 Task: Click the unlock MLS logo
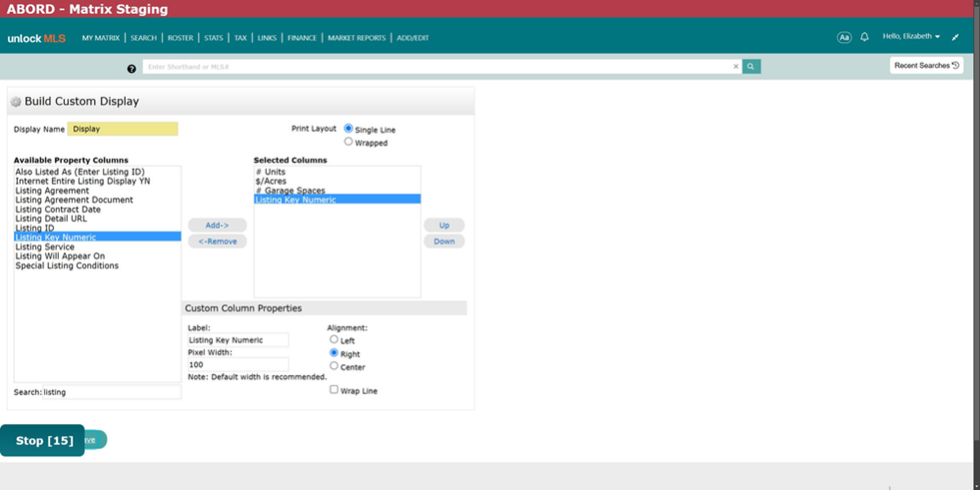[36, 38]
